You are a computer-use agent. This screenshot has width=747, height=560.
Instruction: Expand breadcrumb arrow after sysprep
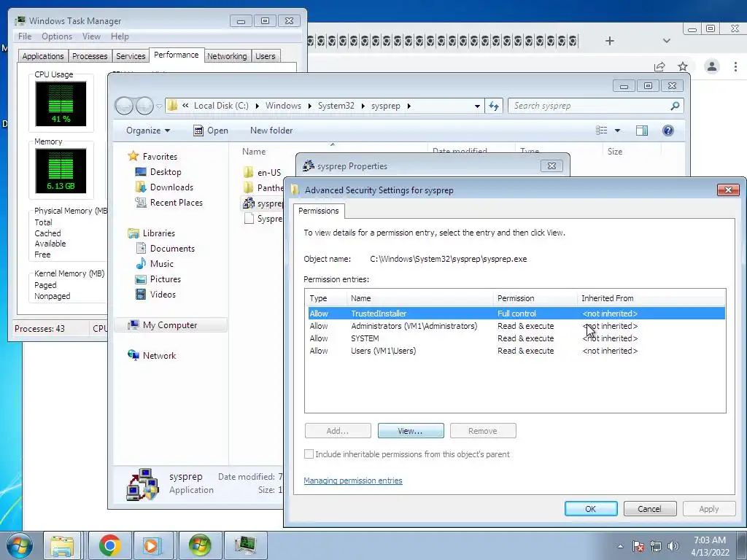pyautogui.click(x=409, y=106)
